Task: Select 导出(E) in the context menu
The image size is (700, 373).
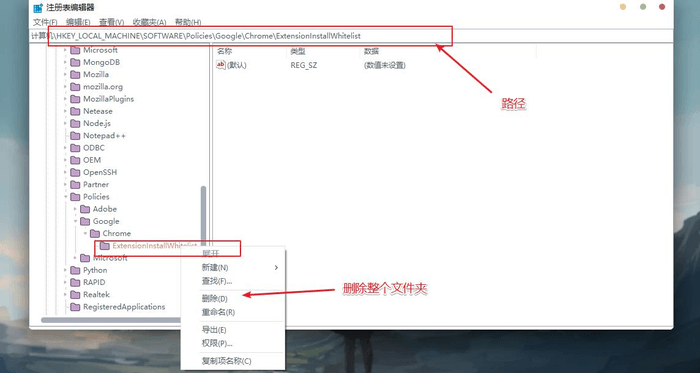Action: tap(214, 330)
